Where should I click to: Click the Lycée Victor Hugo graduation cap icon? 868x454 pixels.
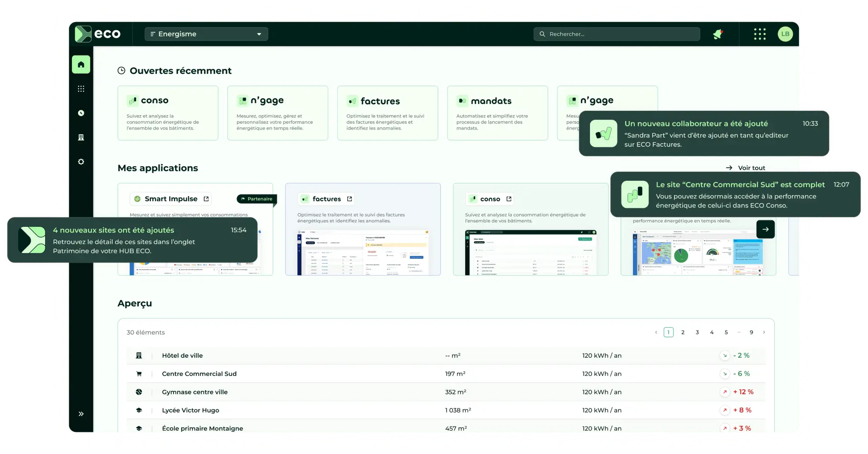point(139,410)
